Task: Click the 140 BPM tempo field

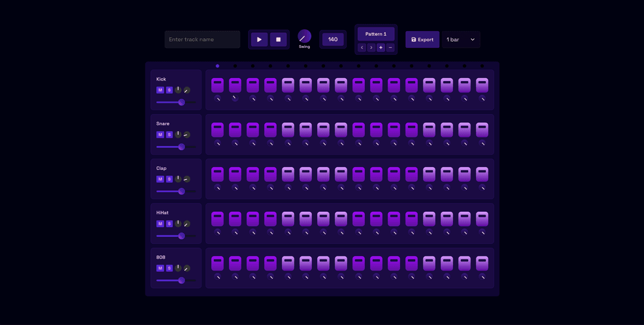Action: point(333,39)
